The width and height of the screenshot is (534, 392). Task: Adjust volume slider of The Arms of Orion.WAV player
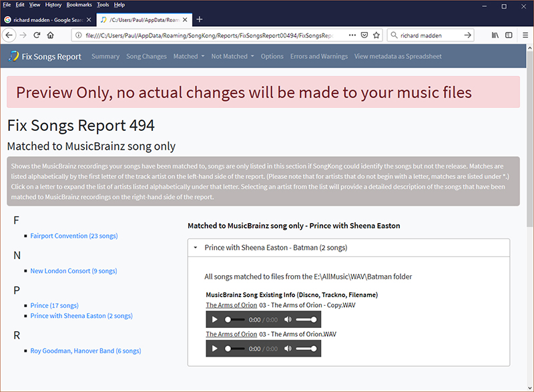306,349
